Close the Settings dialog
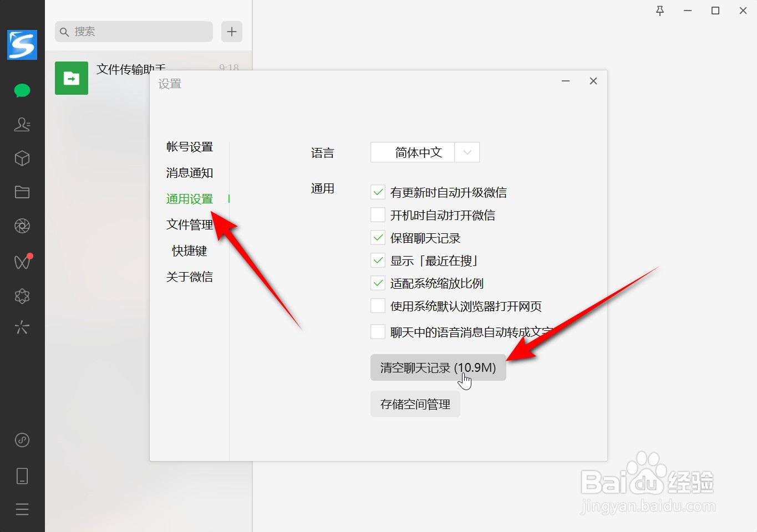 593,81
